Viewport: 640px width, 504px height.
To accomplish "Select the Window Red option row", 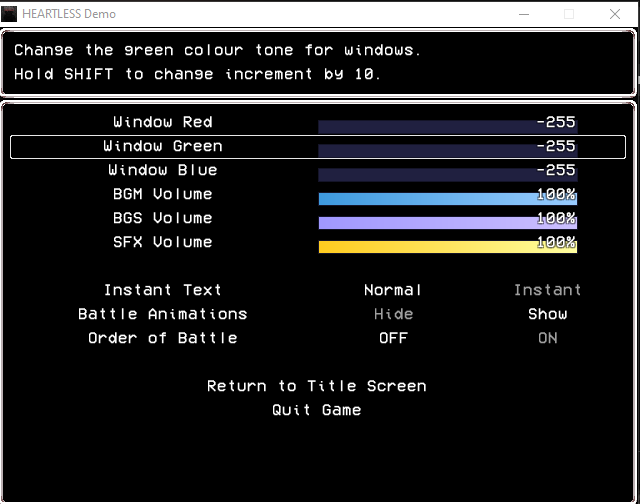I will tap(318, 122).
